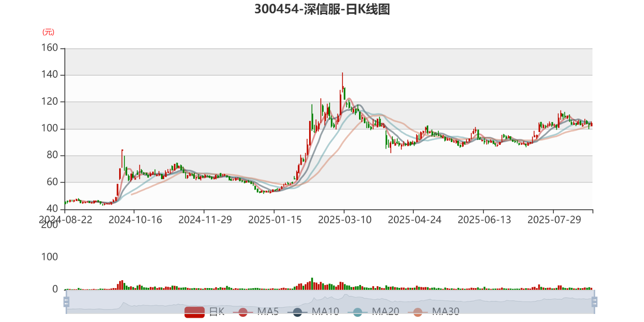Image resolution: width=644 pixels, height=322 pixels.
Task: Click the October 2024 spike candlestick near 84
Action: point(122,159)
